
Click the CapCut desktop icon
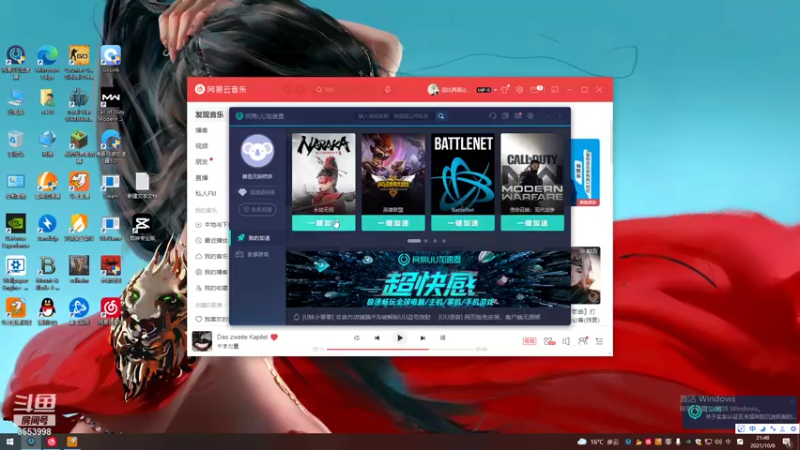pos(142,228)
